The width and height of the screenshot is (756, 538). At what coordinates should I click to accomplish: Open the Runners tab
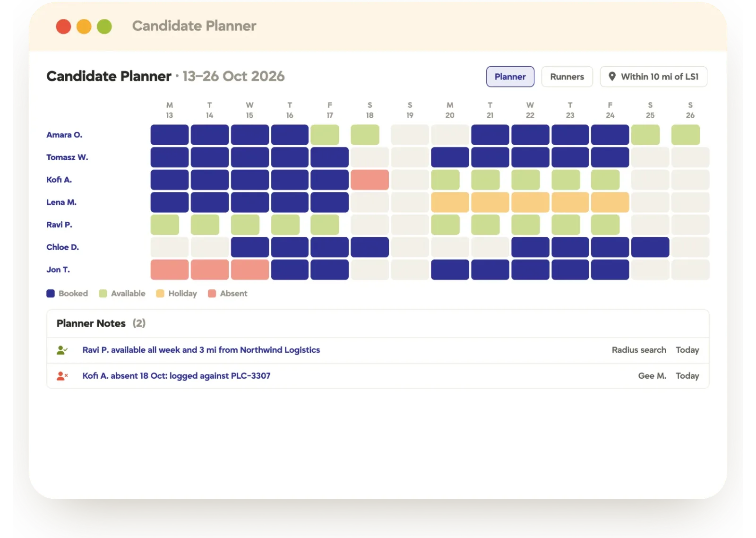567,77
